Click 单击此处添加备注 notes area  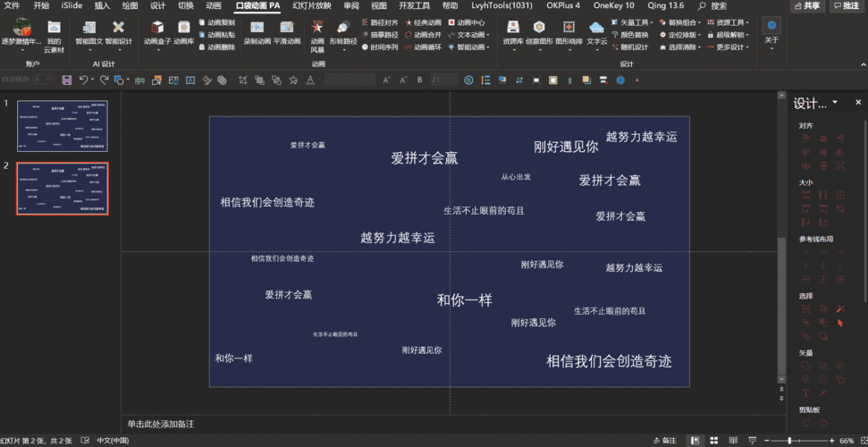[161, 424]
